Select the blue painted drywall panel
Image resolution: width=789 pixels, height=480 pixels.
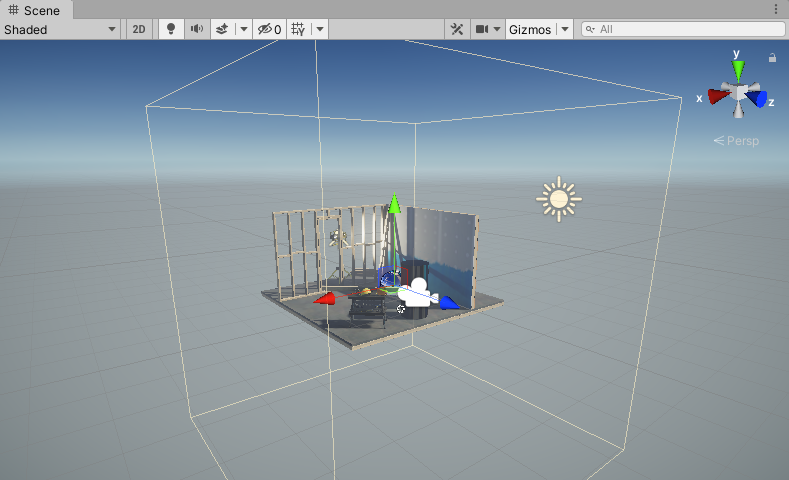coord(442,258)
